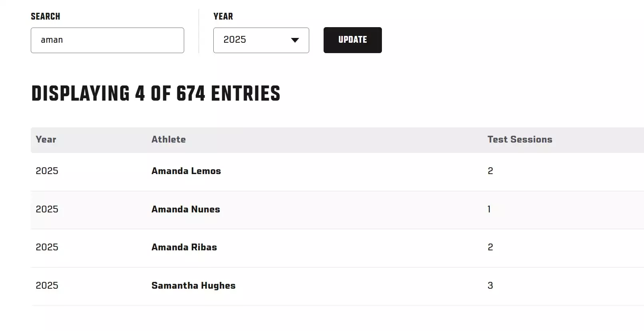This screenshot has height=331, width=644.
Task: Click the Test Sessions column header
Action: [520, 139]
